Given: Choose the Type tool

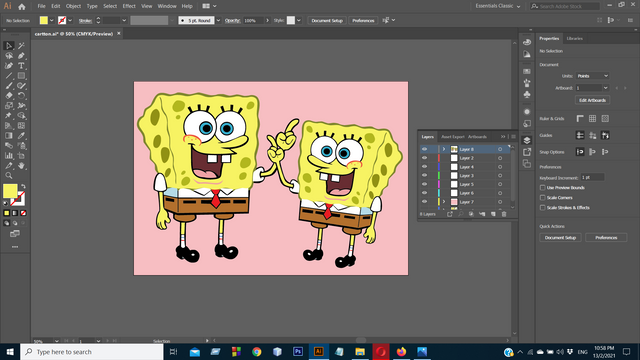Looking at the screenshot, I should (x=21, y=66).
